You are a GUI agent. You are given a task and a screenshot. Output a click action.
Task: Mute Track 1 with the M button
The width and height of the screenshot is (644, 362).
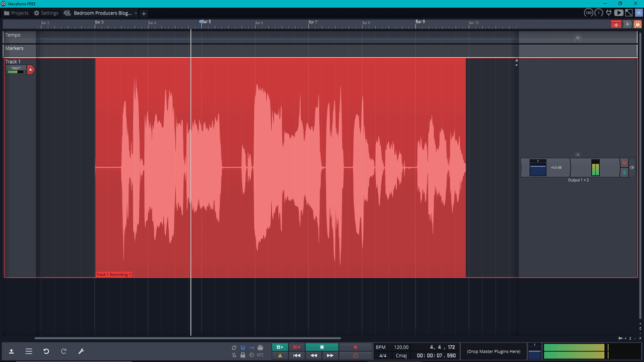pyautogui.click(x=624, y=163)
